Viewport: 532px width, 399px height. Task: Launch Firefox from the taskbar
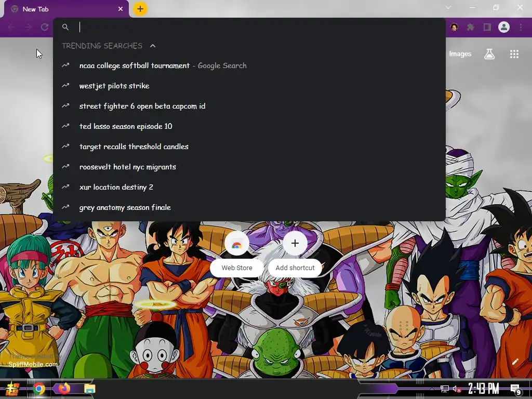pos(64,389)
